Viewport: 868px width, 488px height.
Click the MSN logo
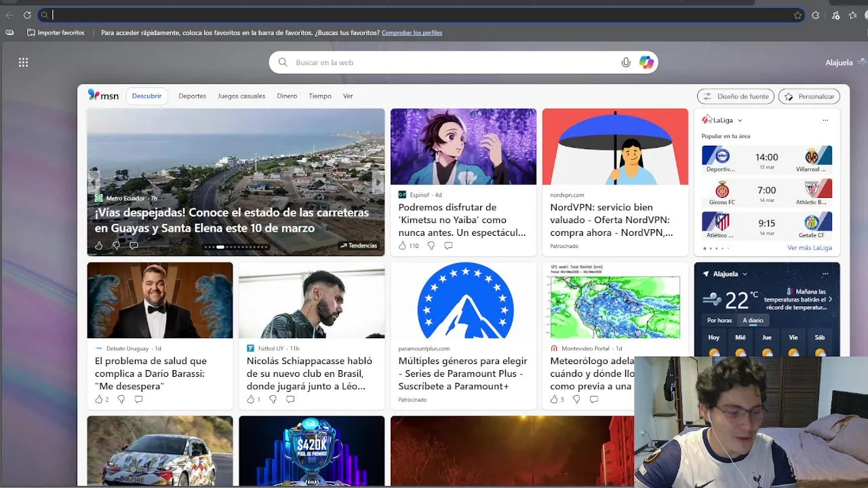pyautogui.click(x=103, y=96)
